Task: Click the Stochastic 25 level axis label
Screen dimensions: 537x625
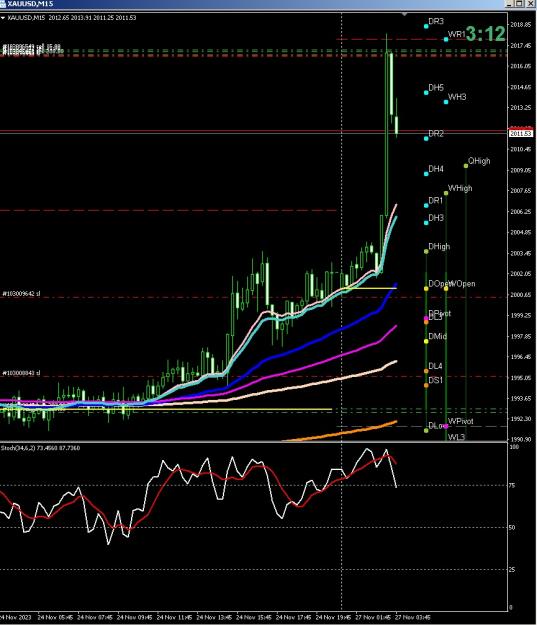Action: [x=513, y=570]
